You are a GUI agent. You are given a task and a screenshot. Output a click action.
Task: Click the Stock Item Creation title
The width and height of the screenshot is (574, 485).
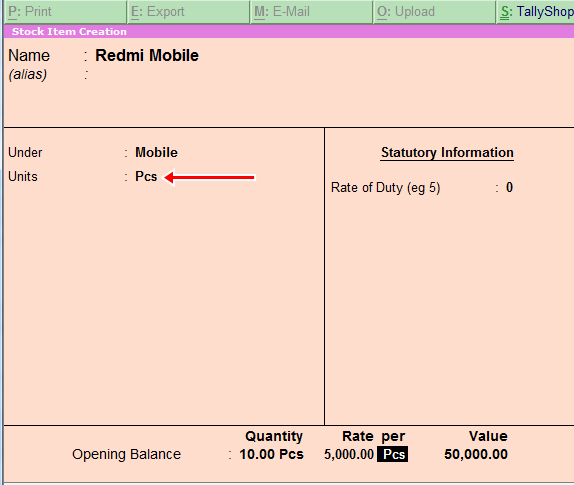click(x=69, y=31)
